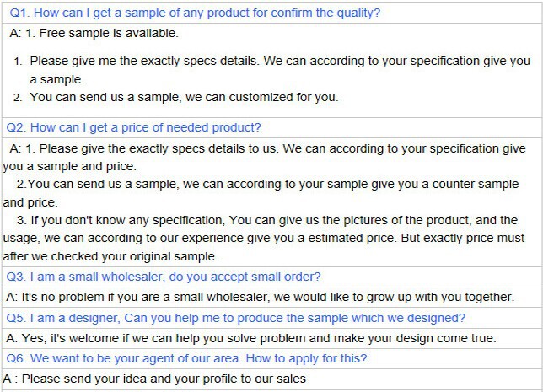This screenshot has height=392, width=543.
Task: Click the 'a sample.' continuation line under Q1
Action: (56, 79)
